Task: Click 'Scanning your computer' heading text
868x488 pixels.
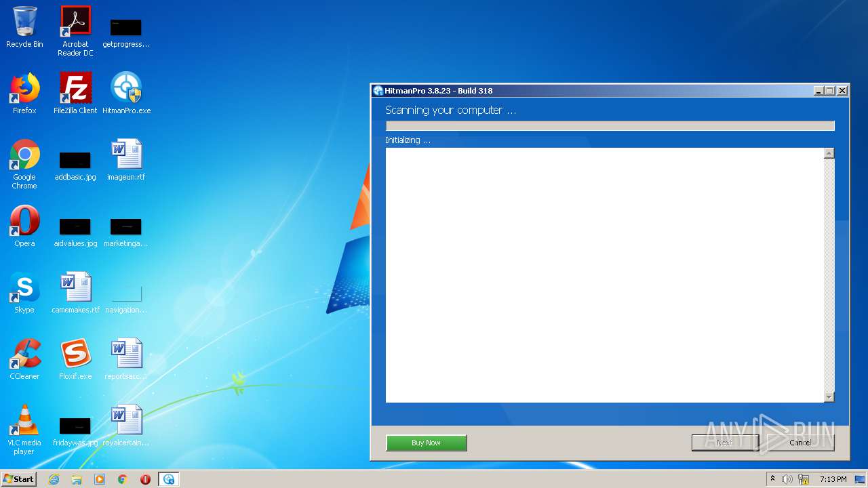Action: pos(450,110)
